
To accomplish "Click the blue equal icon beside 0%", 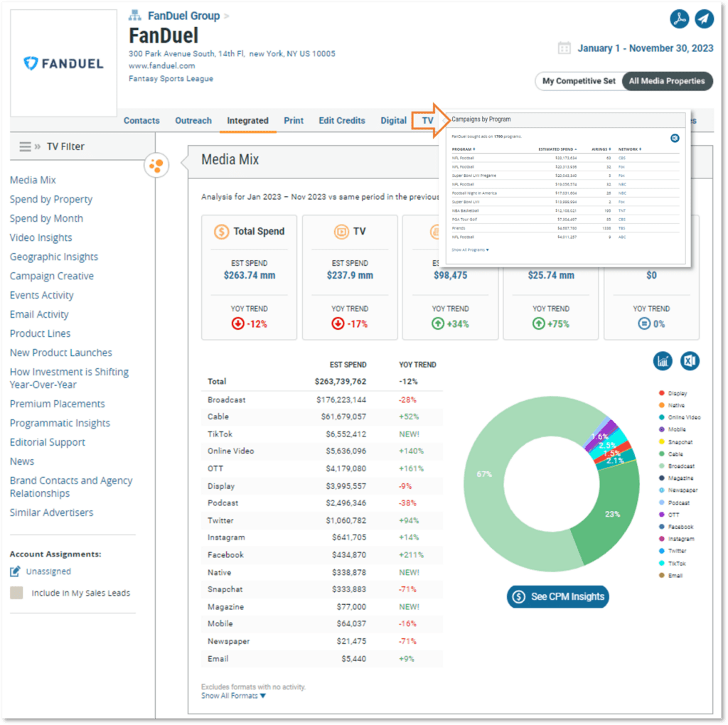I will [x=644, y=323].
